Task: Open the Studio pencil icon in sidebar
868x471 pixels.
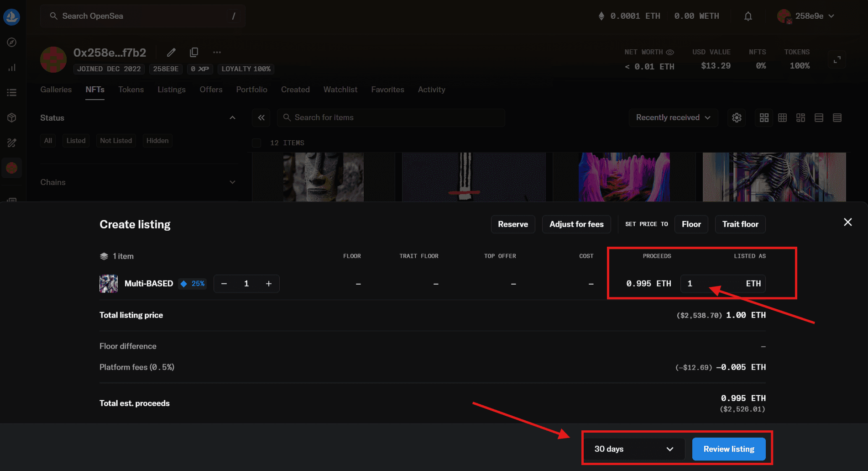Action: (x=12, y=143)
